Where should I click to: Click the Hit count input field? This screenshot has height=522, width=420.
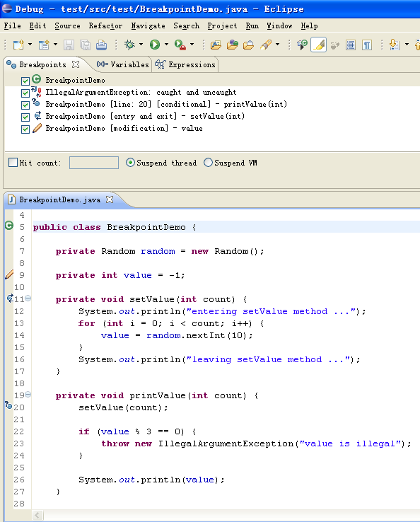click(x=94, y=163)
